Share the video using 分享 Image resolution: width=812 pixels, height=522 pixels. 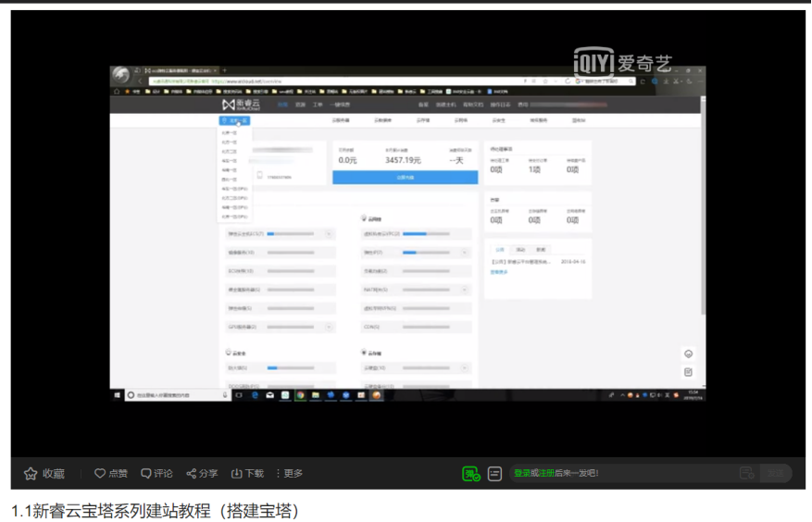(202, 473)
